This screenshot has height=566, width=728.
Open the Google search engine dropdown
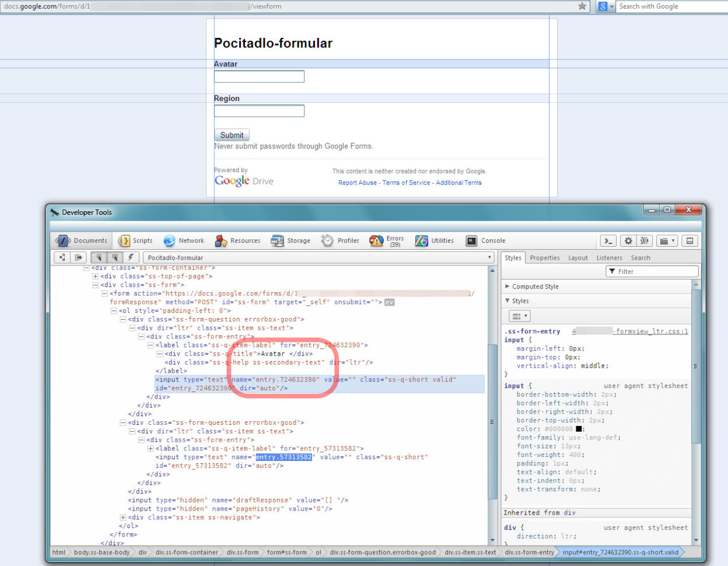605,6
